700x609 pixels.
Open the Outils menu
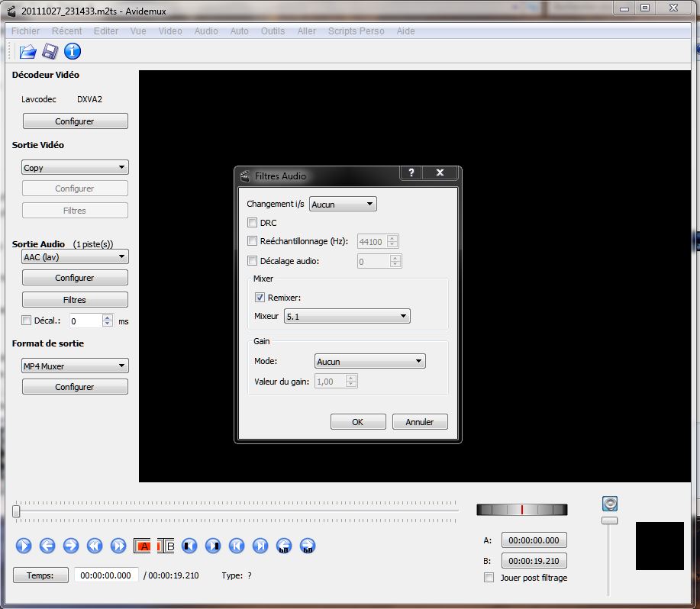tap(273, 31)
